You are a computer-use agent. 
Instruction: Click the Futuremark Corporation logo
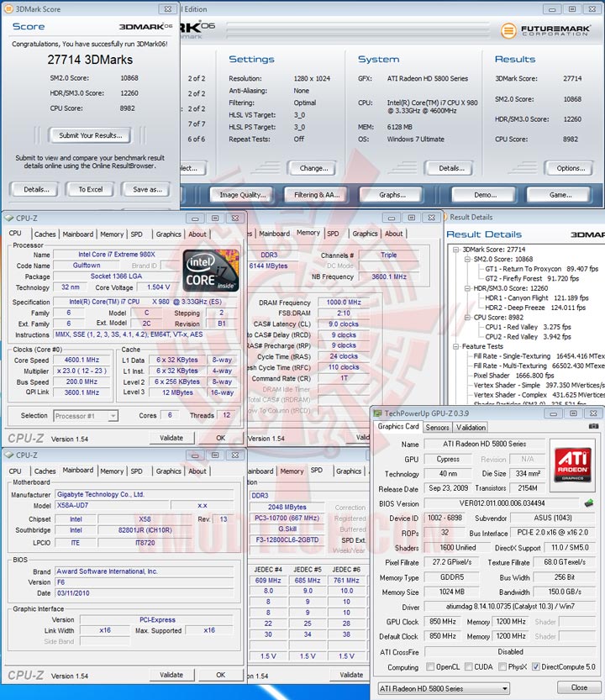(x=545, y=30)
